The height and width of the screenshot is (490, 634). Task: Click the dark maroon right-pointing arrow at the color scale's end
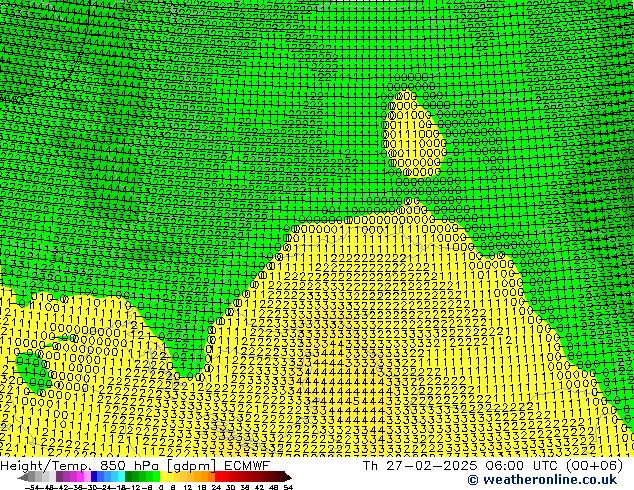(x=288, y=477)
